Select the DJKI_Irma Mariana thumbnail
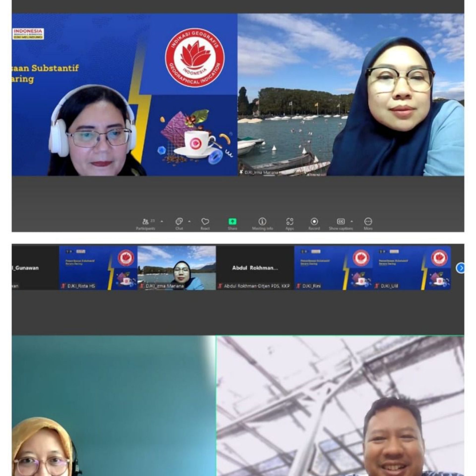476x476 pixels. tap(177, 268)
